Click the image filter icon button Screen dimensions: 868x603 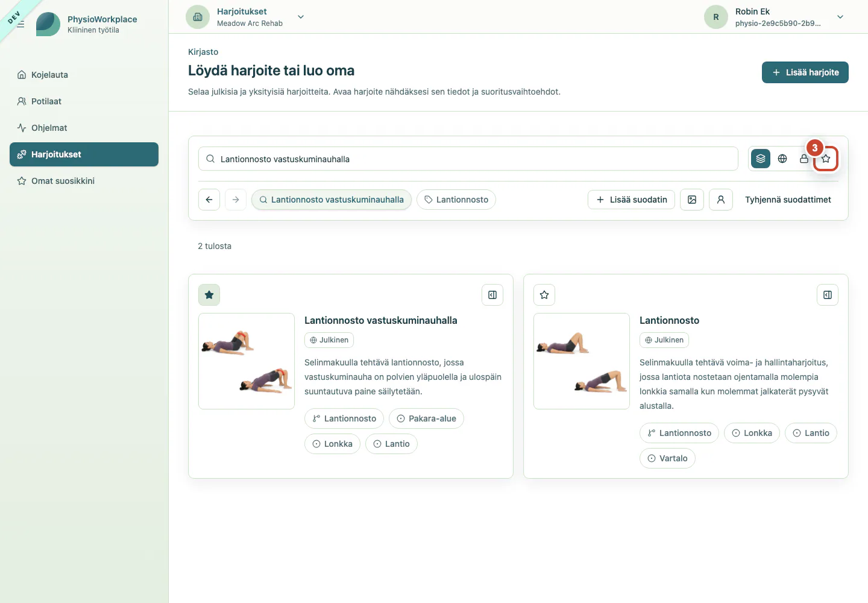[692, 200]
